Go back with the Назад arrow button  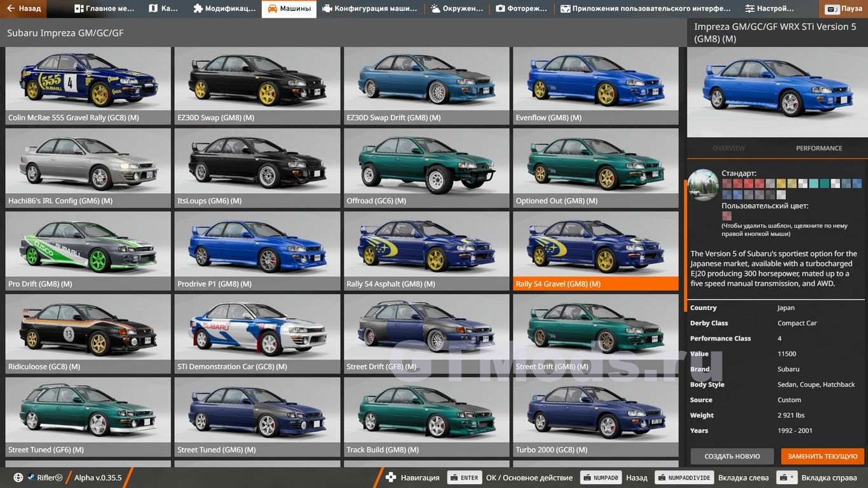24,9
